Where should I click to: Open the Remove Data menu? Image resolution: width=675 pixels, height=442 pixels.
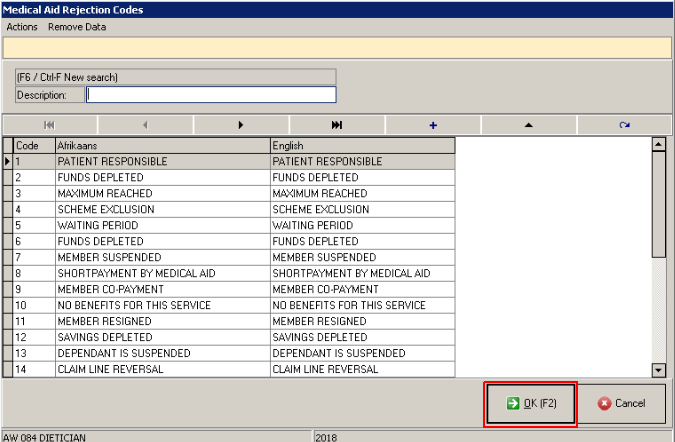pos(77,27)
